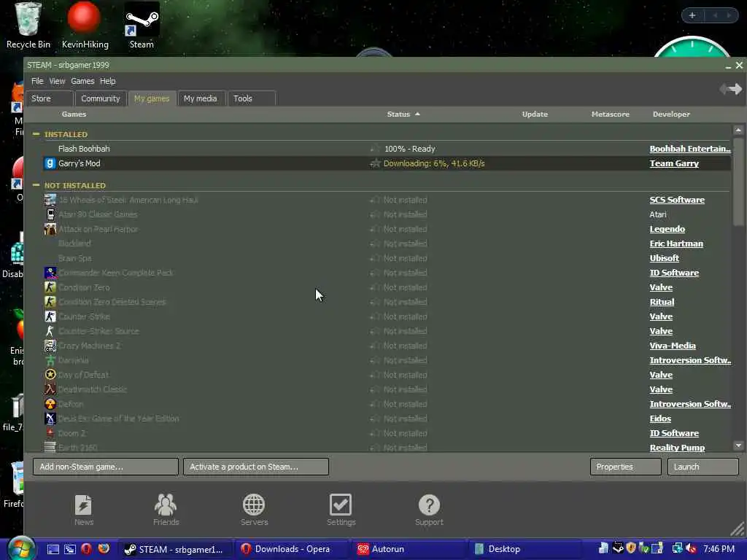Viewport: 747px width, 560px height.
Task: Open the Support question mark icon
Action: (429, 505)
